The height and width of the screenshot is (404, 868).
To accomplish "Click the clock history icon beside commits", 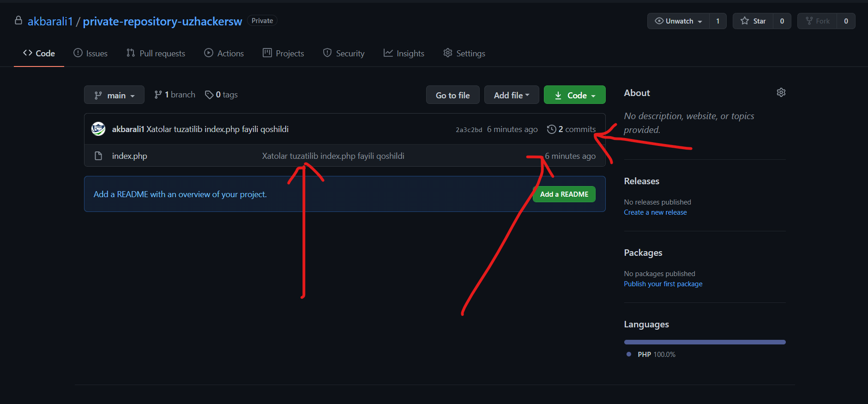I will click(551, 129).
